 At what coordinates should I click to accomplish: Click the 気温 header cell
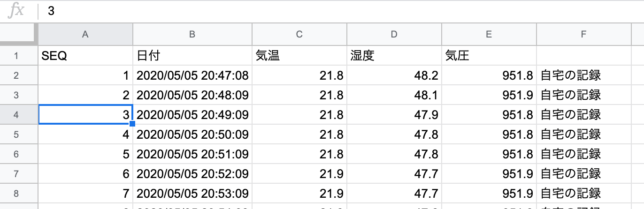click(299, 56)
